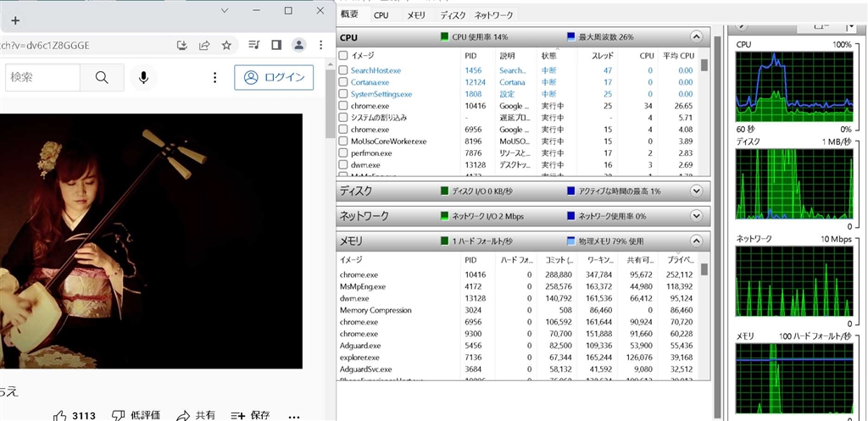Toggle Chrome side panel icon

coord(276,46)
